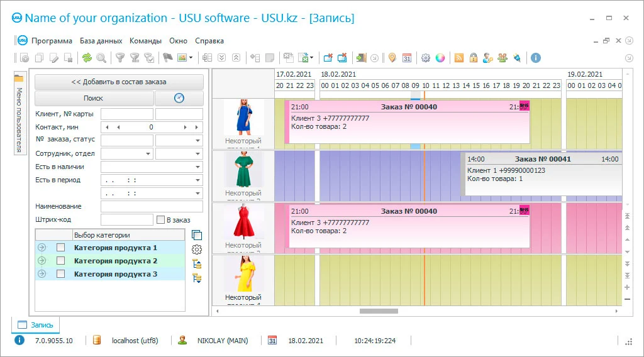Open the 'Есть в наличии' dropdown
644x357 pixels.
[197, 167]
